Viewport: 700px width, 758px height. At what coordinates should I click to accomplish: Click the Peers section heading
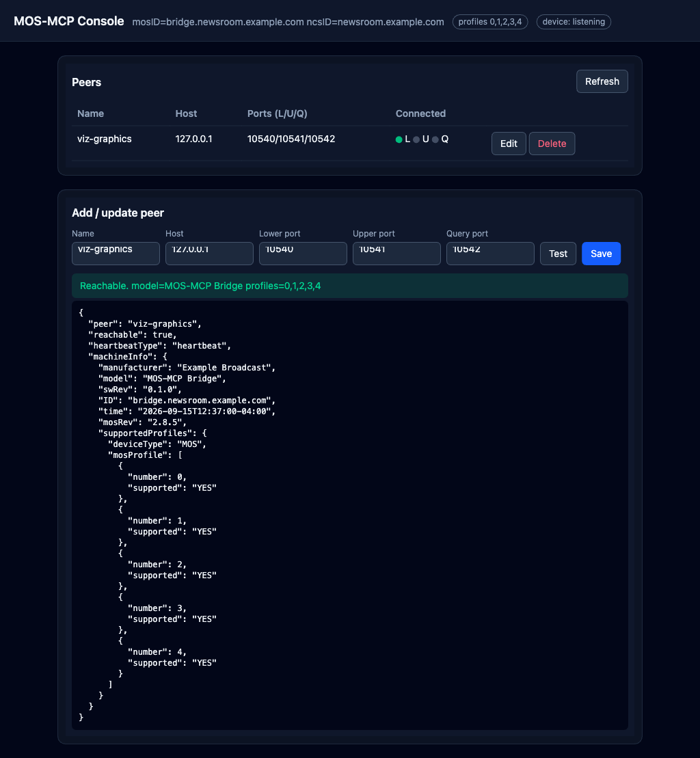(x=87, y=82)
